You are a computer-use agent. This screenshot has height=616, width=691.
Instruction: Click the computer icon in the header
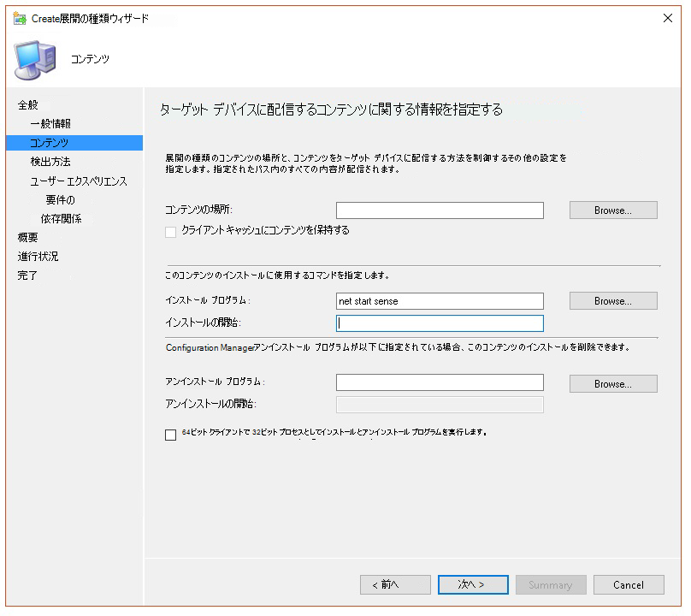point(36,60)
